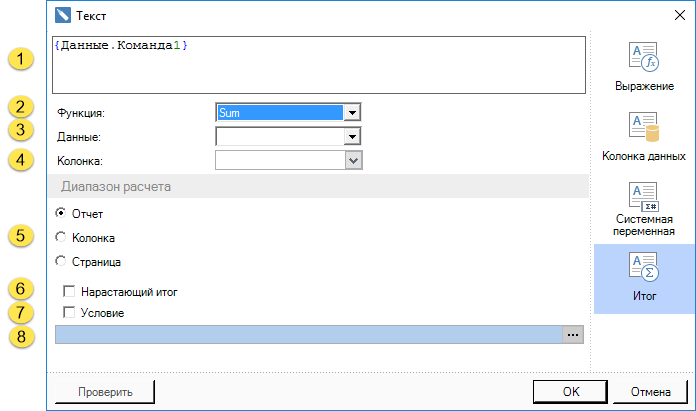Choose the Колонка radio option
Screen dimensions: 696x411
pyautogui.click(x=62, y=237)
